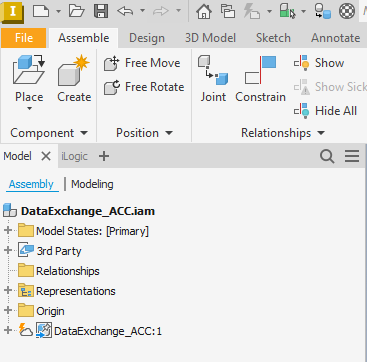
Task: Expand the Place button dropdown arrow
Action: pyautogui.click(x=29, y=109)
